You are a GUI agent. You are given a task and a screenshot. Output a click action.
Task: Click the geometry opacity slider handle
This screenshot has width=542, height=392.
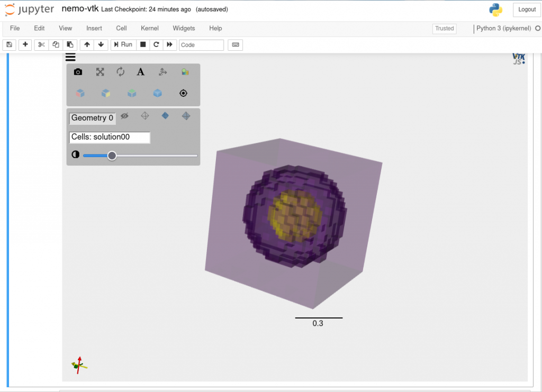tap(112, 156)
